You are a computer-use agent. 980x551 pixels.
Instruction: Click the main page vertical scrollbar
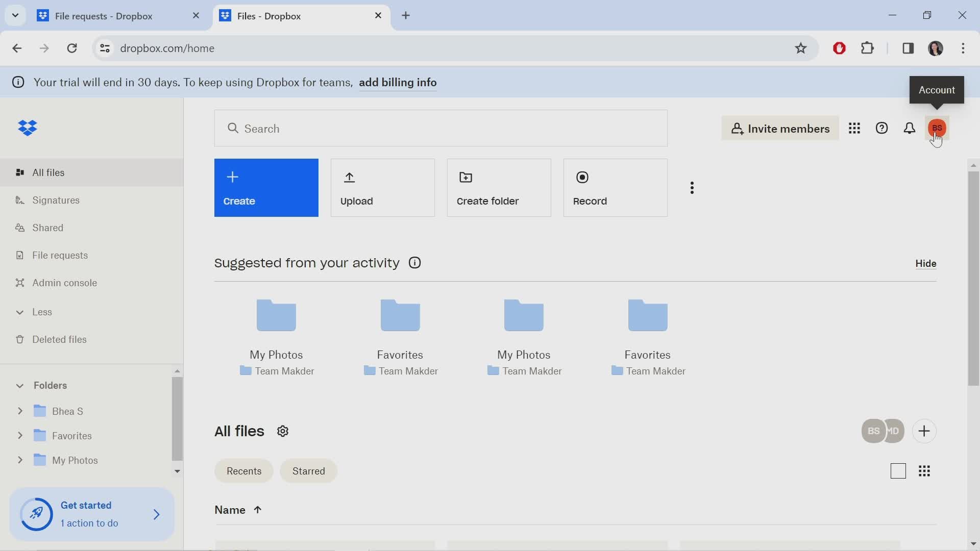tap(973, 279)
